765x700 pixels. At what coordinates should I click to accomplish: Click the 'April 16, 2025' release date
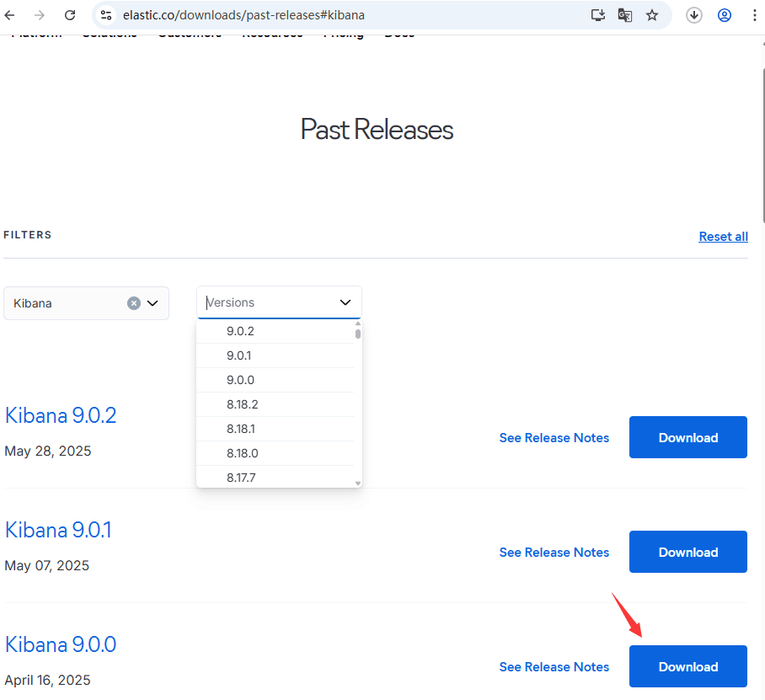point(47,681)
